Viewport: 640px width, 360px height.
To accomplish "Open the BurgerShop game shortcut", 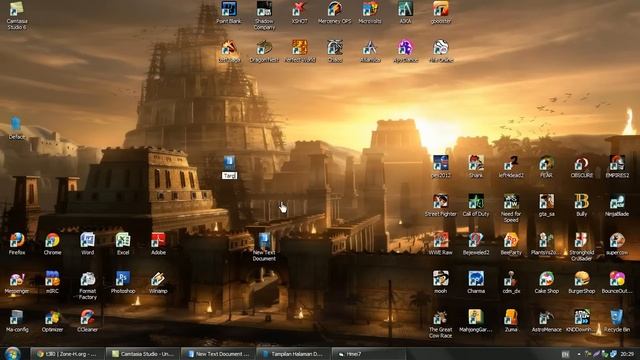I will (x=582, y=282).
